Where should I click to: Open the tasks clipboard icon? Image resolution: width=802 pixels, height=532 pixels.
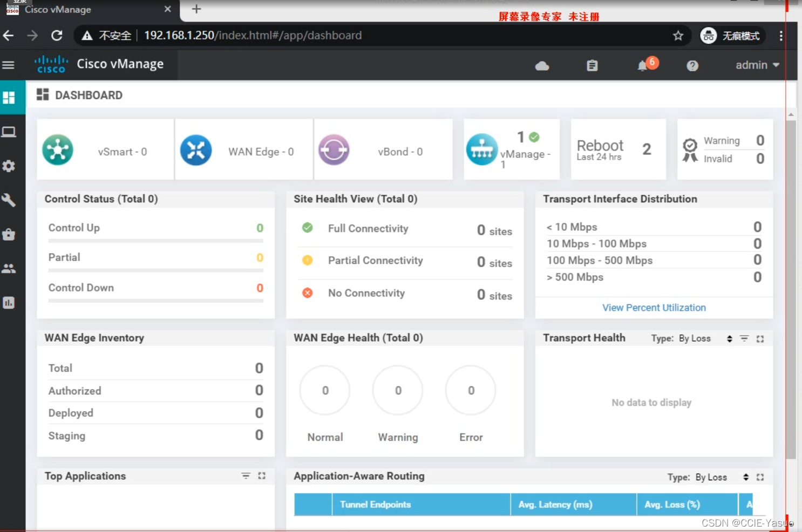click(x=592, y=66)
